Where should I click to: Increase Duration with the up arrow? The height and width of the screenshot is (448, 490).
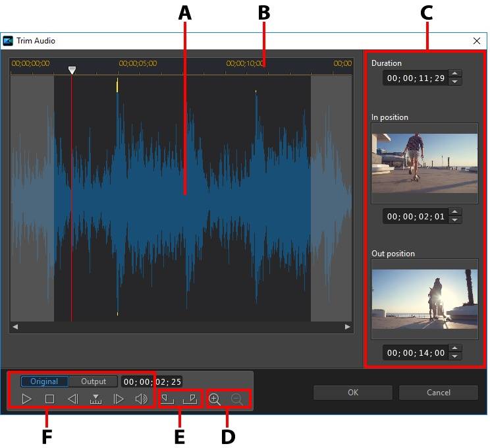pyautogui.click(x=455, y=74)
